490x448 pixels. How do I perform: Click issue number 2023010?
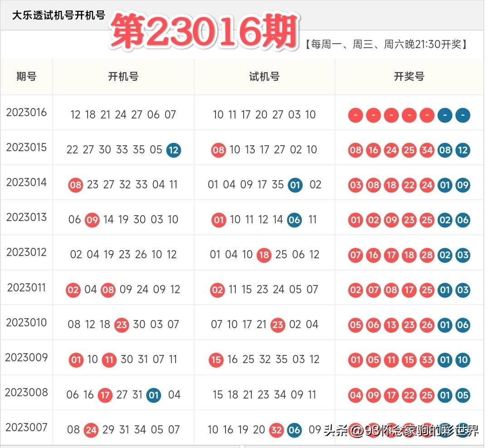click(x=26, y=322)
